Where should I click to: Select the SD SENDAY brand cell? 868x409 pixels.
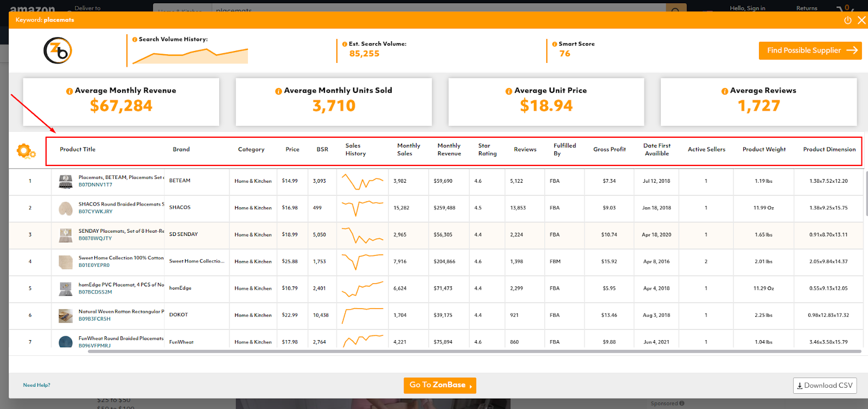[x=183, y=234]
